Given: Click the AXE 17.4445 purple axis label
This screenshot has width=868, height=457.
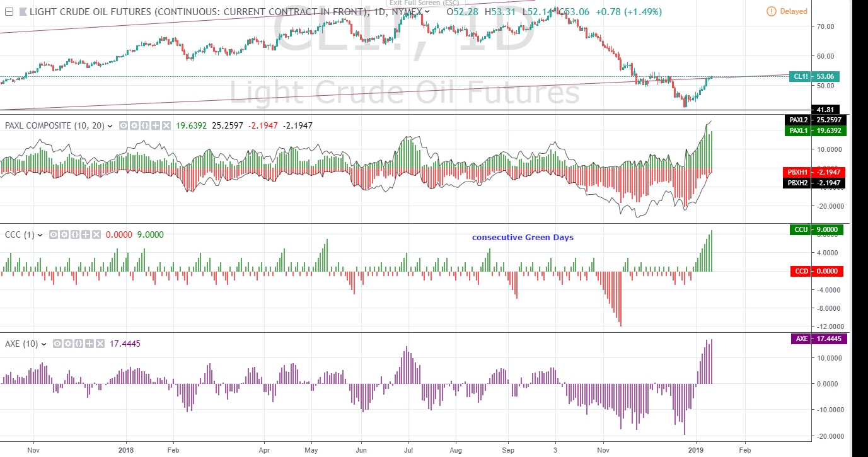Looking at the screenshot, I should pos(819,338).
